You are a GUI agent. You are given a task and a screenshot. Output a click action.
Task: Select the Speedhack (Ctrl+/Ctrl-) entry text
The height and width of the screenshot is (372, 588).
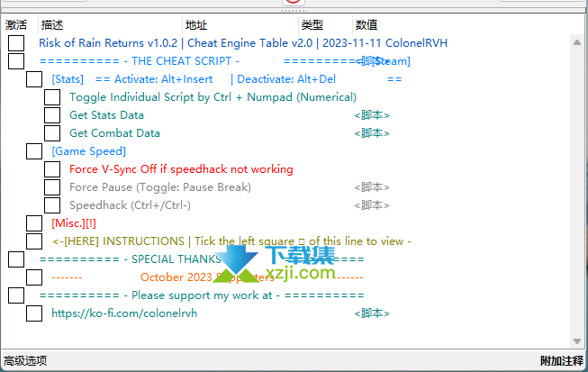click(130, 205)
